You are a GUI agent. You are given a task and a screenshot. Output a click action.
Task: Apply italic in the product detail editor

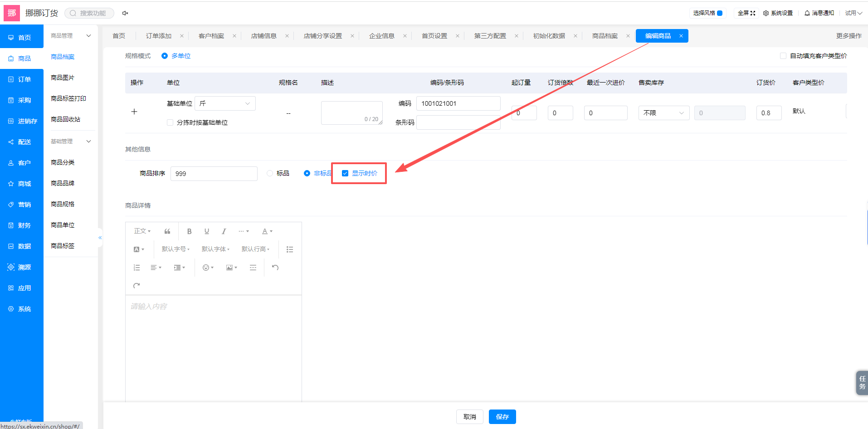pyautogui.click(x=224, y=231)
